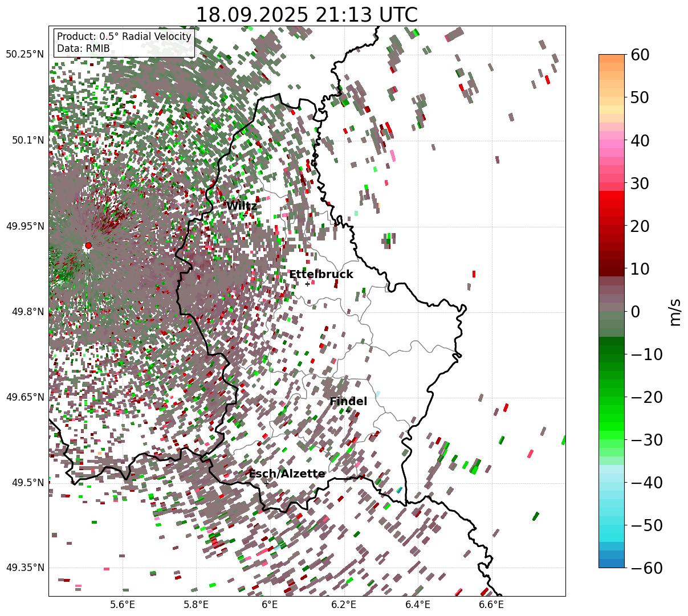This screenshot has height=616, width=688.
Task: Click the 6.2°E longitude tick label
Action: [x=344, y=605]
